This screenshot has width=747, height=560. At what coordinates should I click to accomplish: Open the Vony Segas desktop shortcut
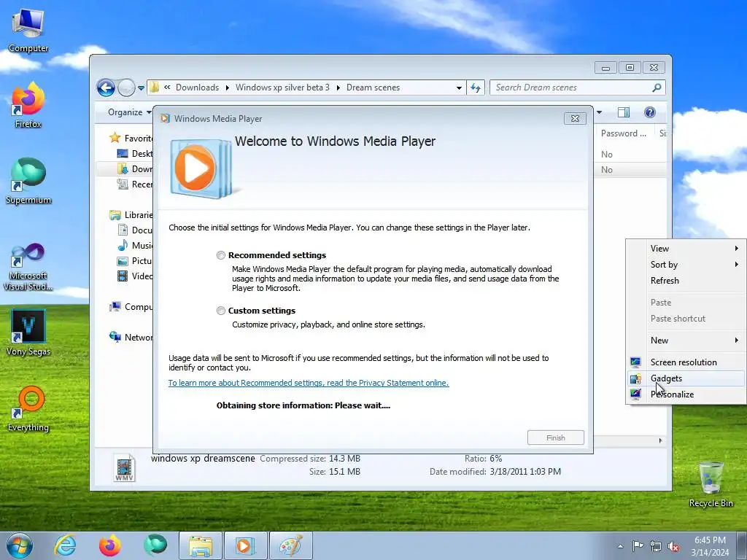coord(28,332)
